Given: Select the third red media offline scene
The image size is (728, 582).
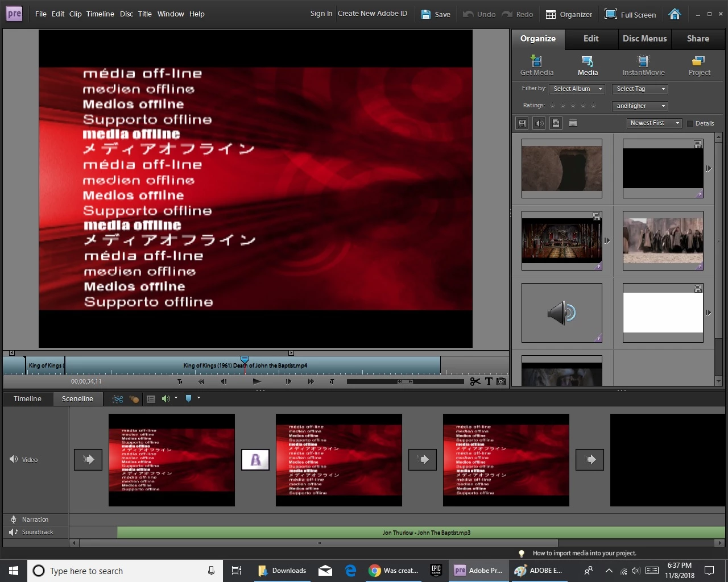Looking at the screenshot, I should [506, 460].
